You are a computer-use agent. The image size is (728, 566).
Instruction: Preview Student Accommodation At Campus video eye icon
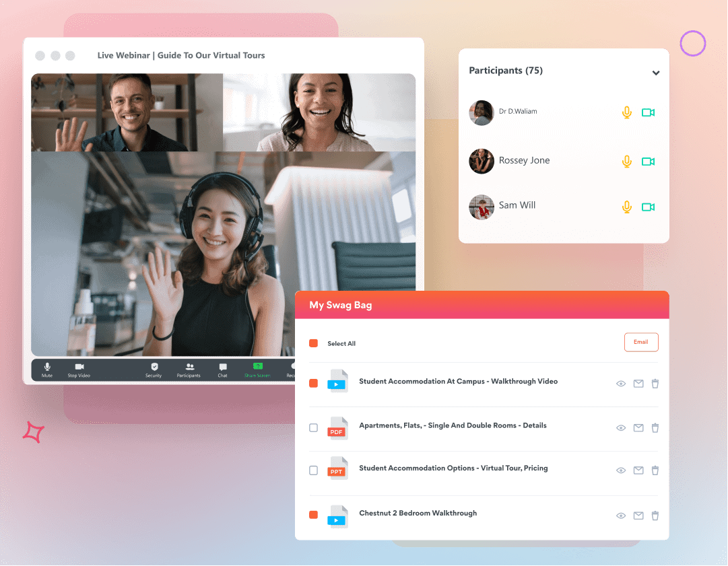click(x=621, y=384)
